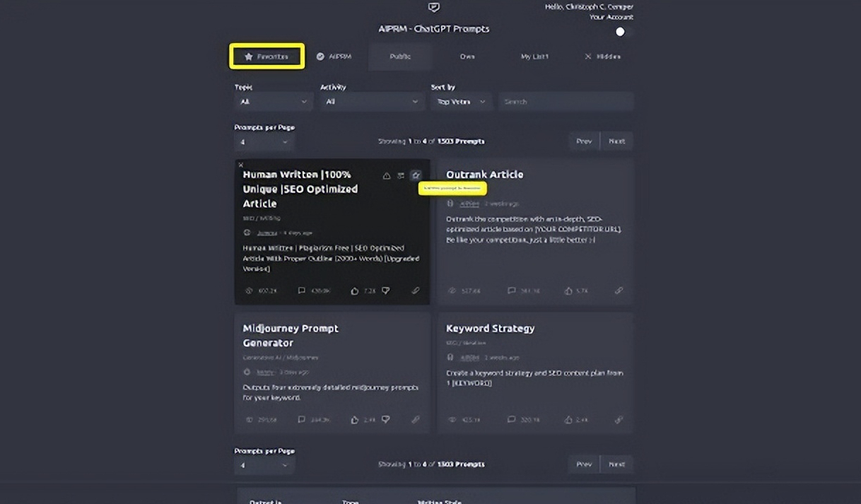Click the chat icon above AIPRM title
The width and height of the screenshot is (861, 504).
tap(434, 8)
